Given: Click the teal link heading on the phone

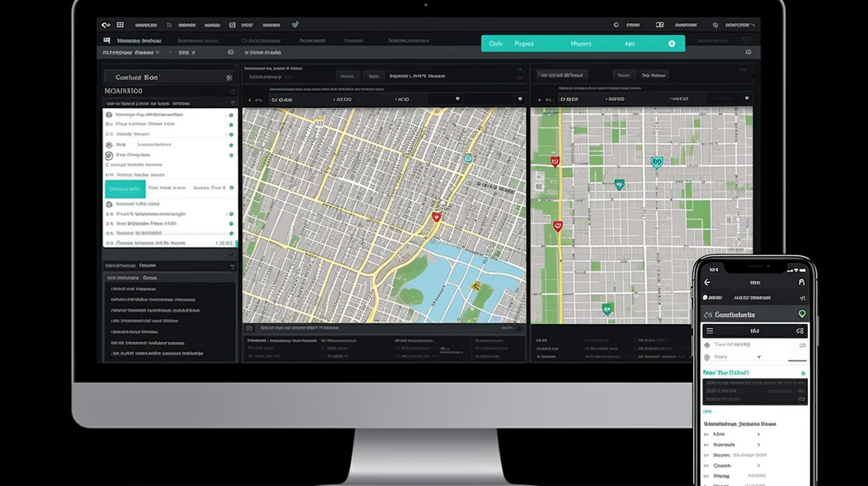Looking at the screenshot, I should [x=726, y=372].
